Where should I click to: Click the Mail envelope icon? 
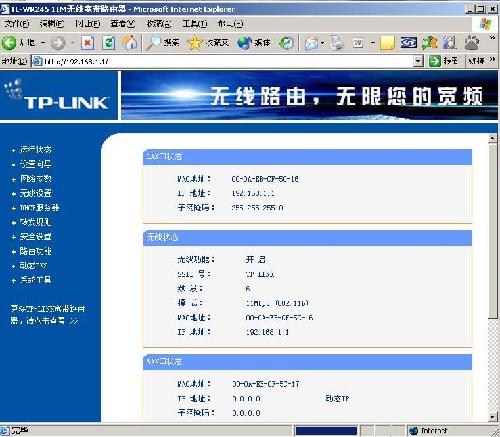(x=311, y=43)
